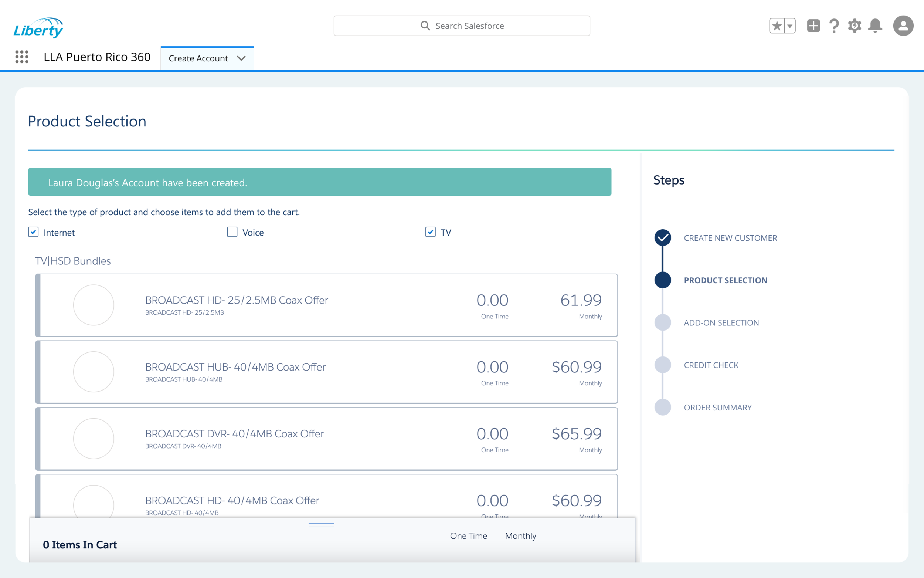Expand the Create Account tab chevron
The image size is (924, 578).
click(x=241, y=58)
